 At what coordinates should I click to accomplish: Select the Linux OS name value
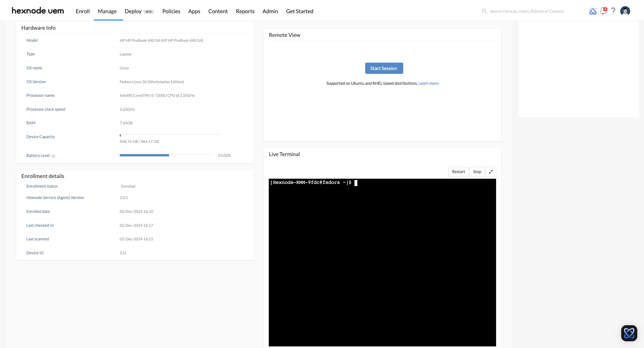coord(124,68)
